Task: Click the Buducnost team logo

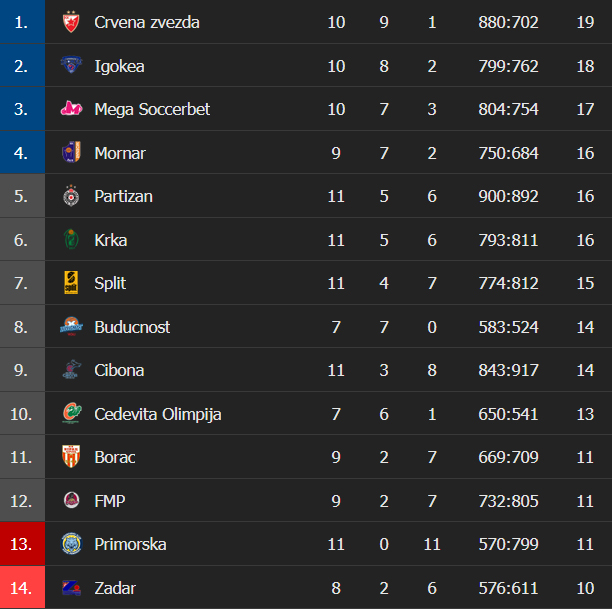Action: (71, 326)
